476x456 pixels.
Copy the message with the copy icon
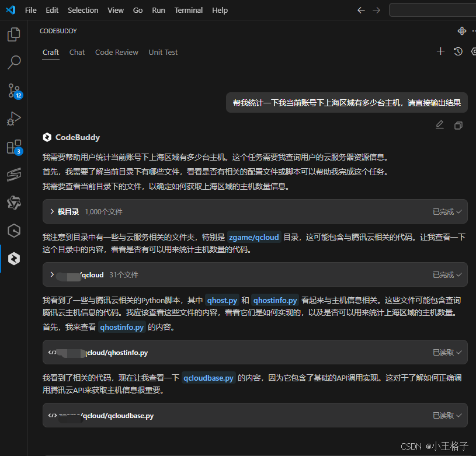pos(458,125)
